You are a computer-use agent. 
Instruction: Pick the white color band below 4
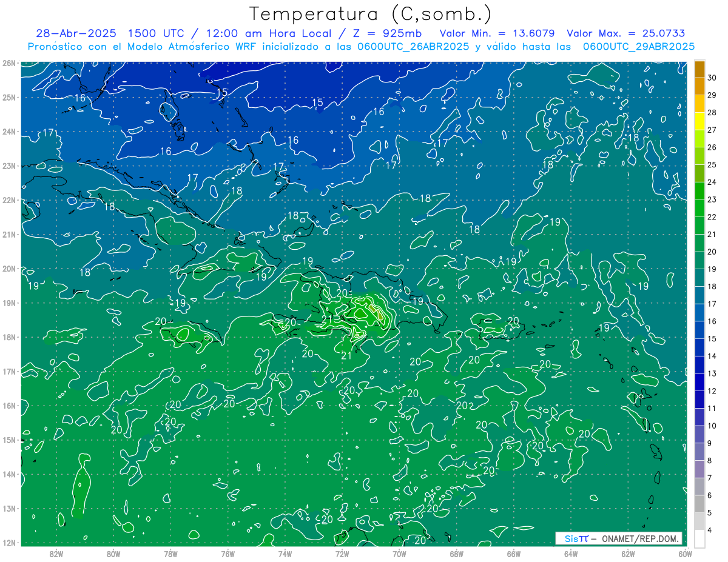pos(699,538)
